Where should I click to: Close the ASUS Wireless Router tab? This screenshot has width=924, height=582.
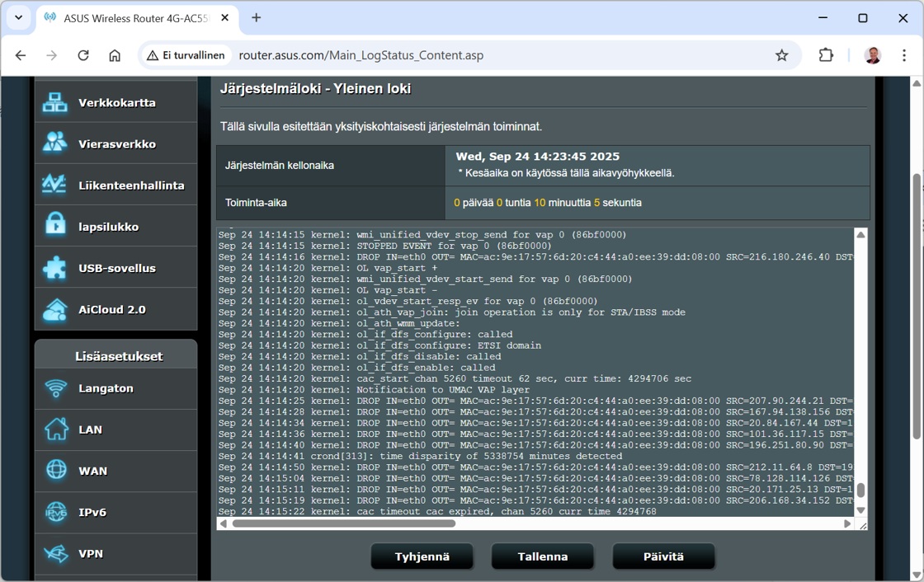point(224,18)
